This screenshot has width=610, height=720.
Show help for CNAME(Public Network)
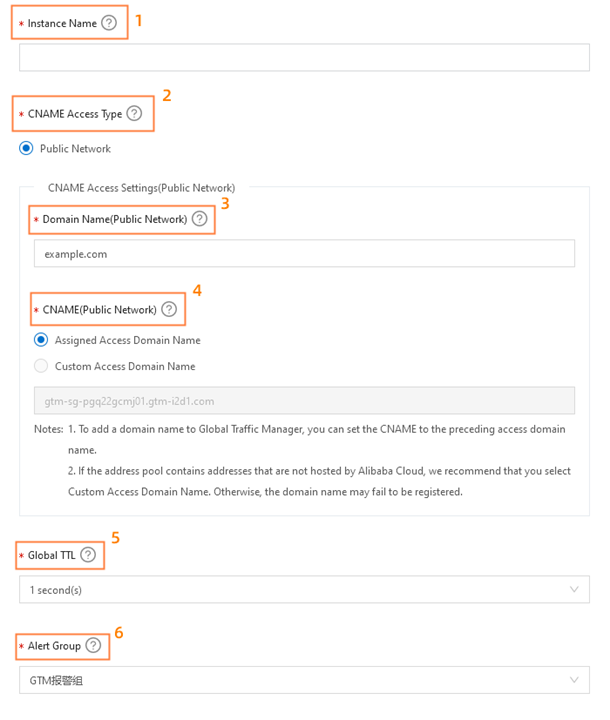[169, 310]
